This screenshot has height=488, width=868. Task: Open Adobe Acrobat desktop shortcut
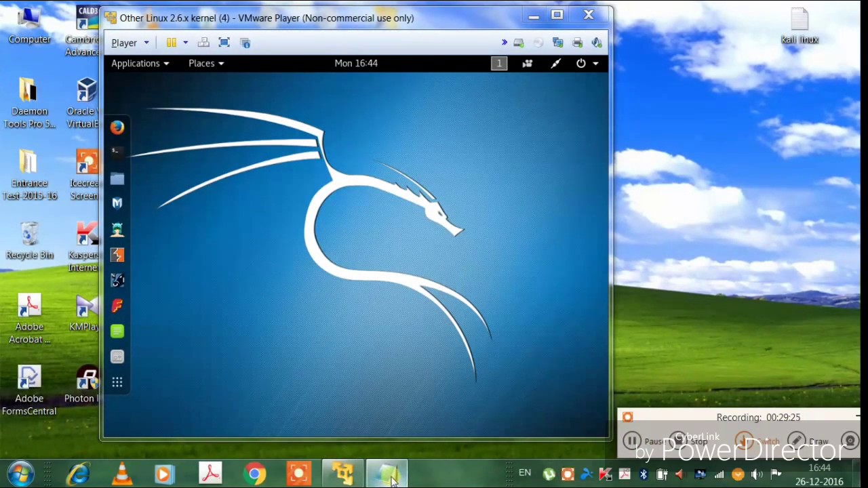[29, 319]
